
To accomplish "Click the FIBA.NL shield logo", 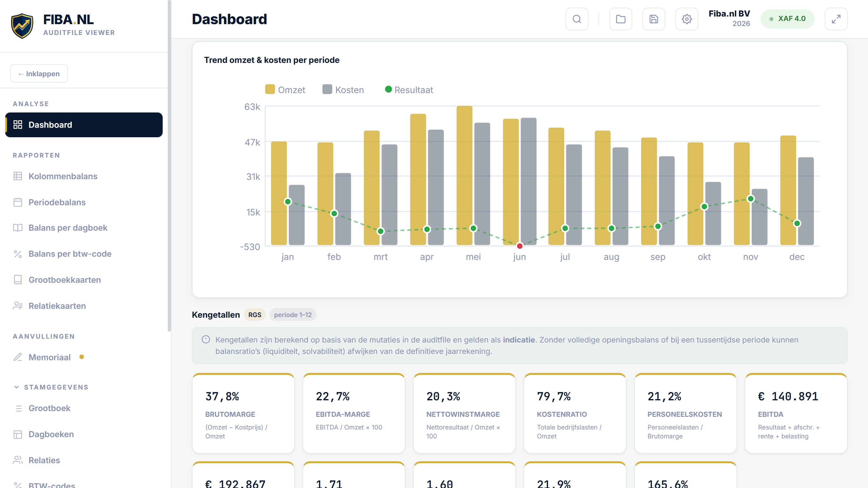I will [x=22, y=26].
